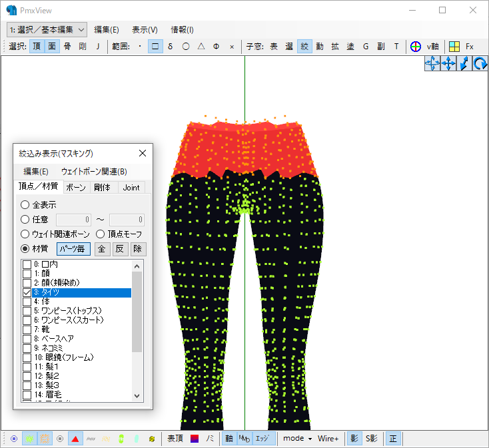The height and width of the screenshot is (448, 489).
Task: Toggle the v軸 button
Action: coord(433,47)
